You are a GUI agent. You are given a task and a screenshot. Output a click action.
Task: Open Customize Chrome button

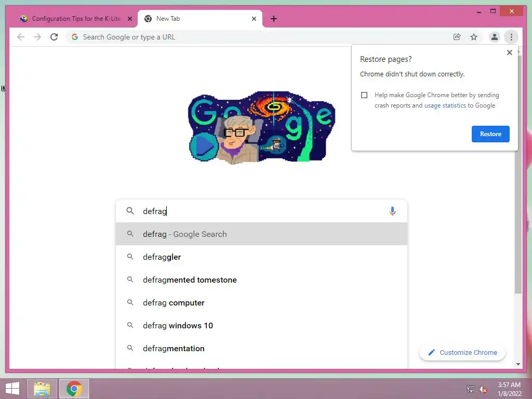pyautogui.click(x=462, y=353)
